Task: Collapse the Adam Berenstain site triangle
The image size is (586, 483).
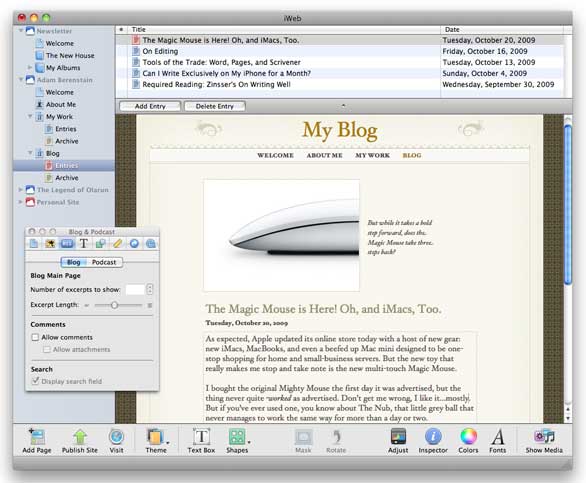Action: (x=21, y=79)
